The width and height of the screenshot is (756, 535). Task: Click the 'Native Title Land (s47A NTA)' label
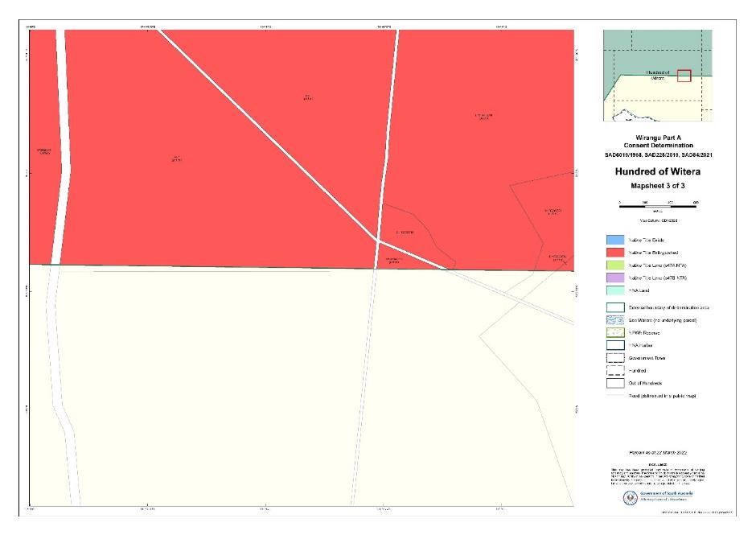(658, 265)
